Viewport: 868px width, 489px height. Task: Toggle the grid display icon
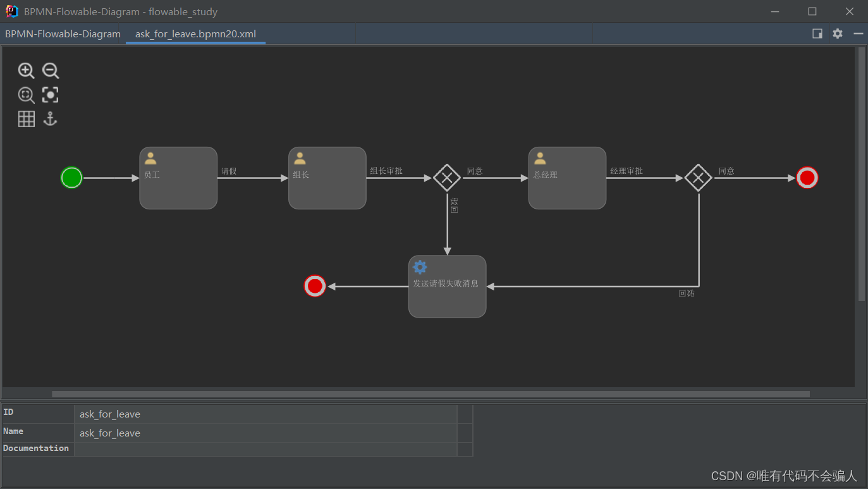[26, 119]
